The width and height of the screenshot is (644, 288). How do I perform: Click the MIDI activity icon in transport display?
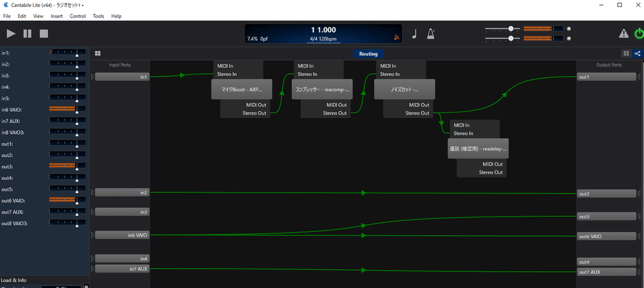[x=397, y=38]
